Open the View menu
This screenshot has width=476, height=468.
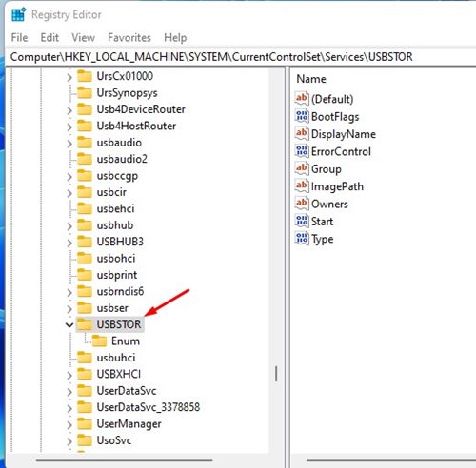tap(83, 37)
